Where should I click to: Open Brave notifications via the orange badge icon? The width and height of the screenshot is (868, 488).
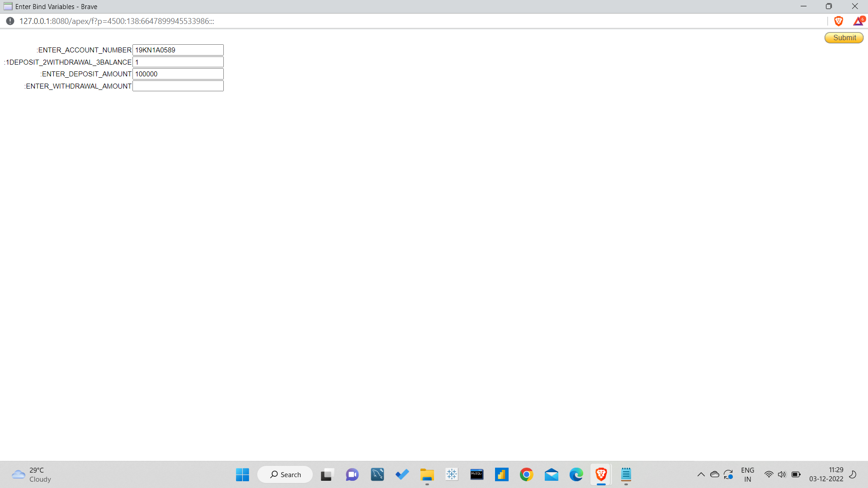coord(859,21)
